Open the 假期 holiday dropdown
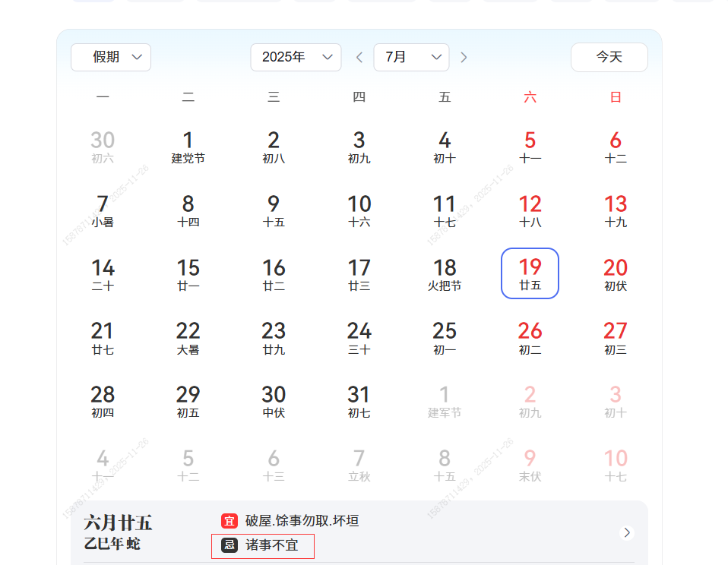The height and width of the screenshot is (565, 728). click(111, 57)
